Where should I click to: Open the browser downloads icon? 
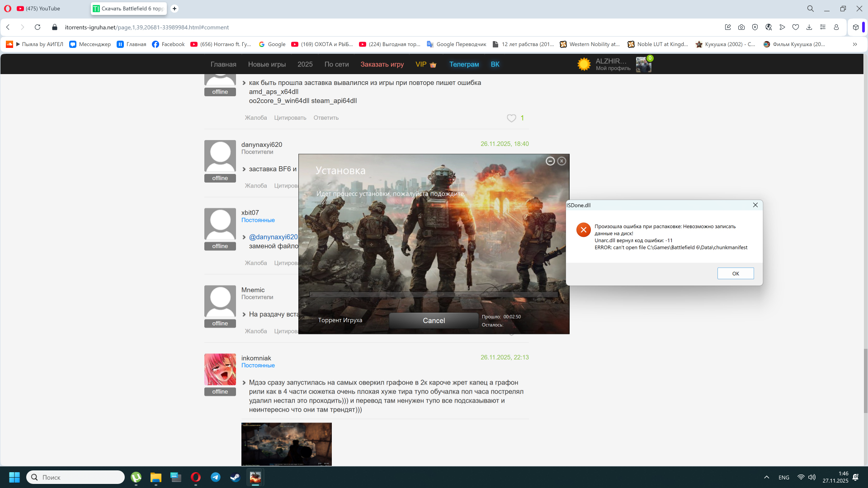pos(809,27)
